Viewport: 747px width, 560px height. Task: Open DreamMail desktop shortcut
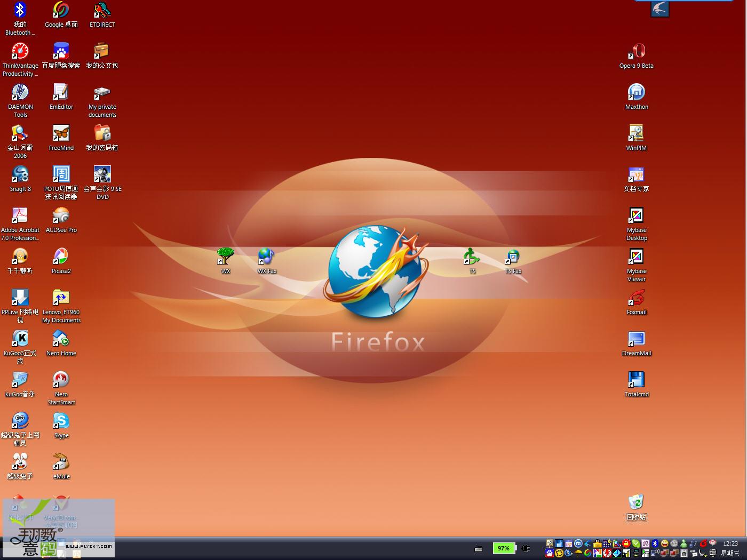click(x=636, y=343)
